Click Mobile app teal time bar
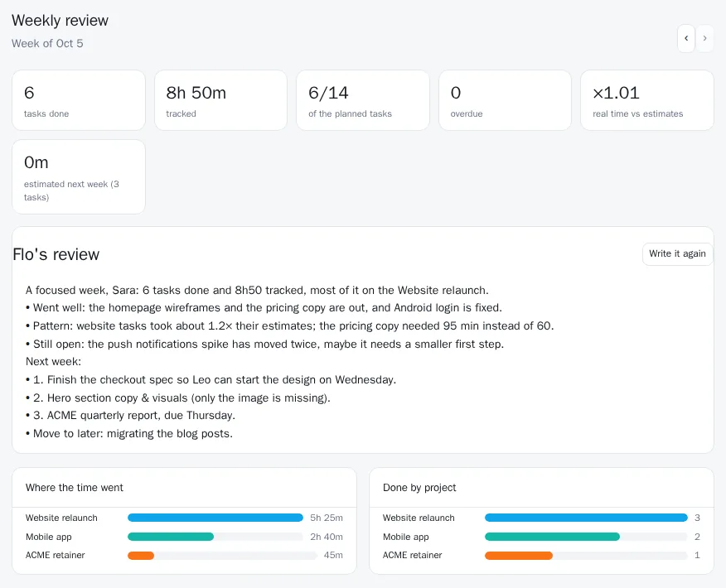The width and height of the screenshot is (726, 588). 171,537
